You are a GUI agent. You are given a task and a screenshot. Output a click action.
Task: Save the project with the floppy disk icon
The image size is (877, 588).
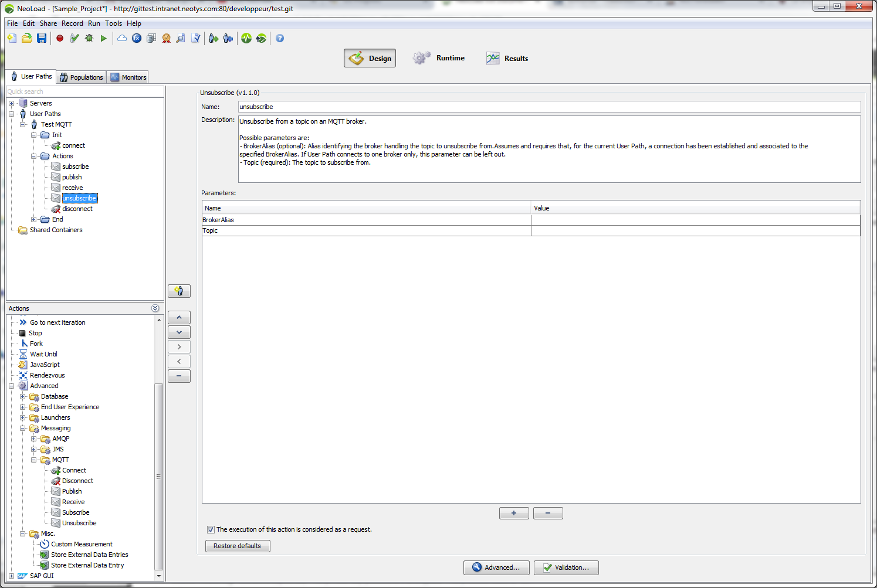pyautogui.click(x=42, y=39)
